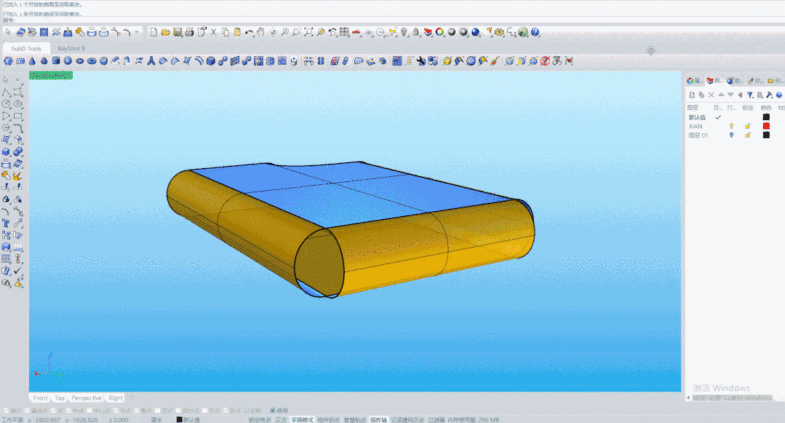Toggle XIAN layer visibility light bulb
785x423 pixels.
click(x=731, y=126)
